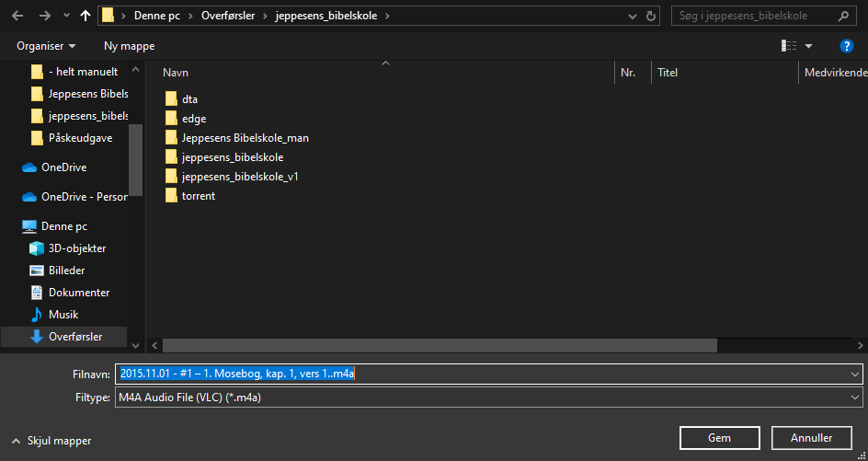Image resolution: width=868 pixels, height=461 pixels.
Task: Select the OneDrive cloud icon in sidebar
Action: 29,167
